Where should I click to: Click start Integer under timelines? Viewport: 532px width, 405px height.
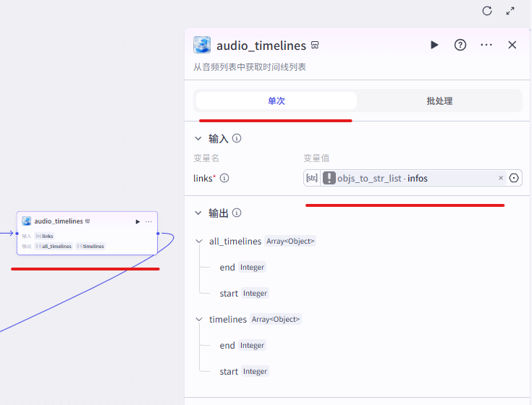(x=244, y=372)
